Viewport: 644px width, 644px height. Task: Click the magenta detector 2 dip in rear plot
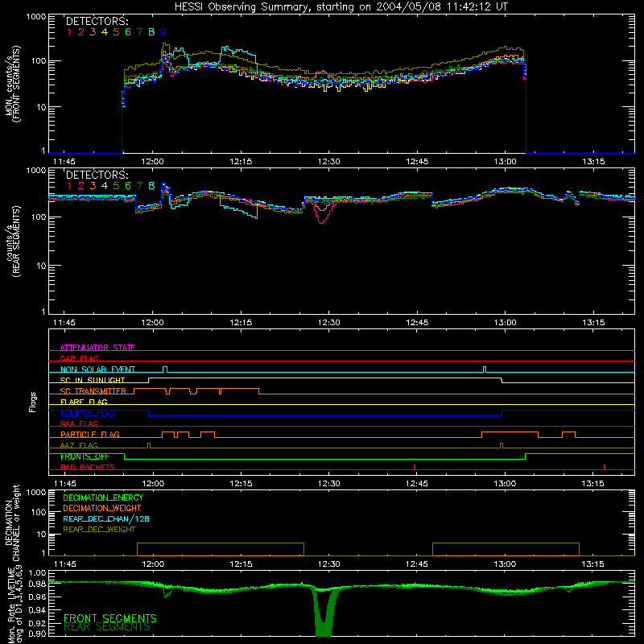coord(322,213)
